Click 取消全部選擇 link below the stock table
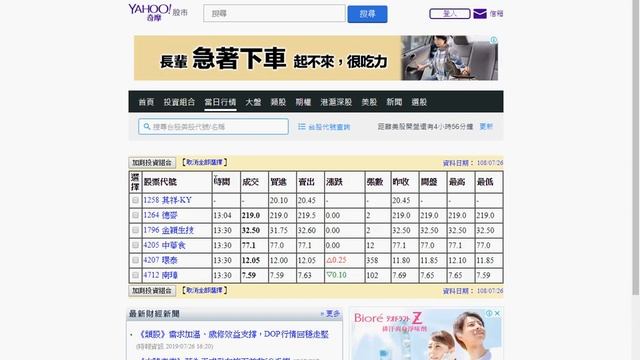The width and height of the screenshot is (640, 360). tap(204, 290)
